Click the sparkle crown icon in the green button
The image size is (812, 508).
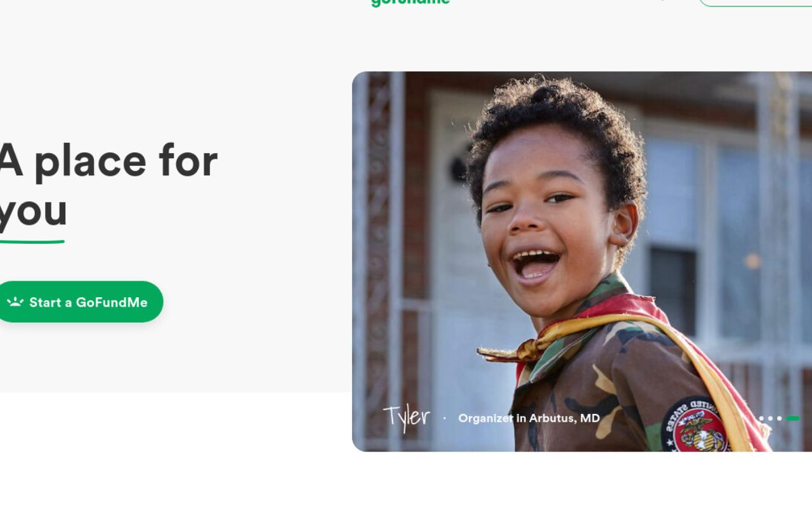point(15,302)
